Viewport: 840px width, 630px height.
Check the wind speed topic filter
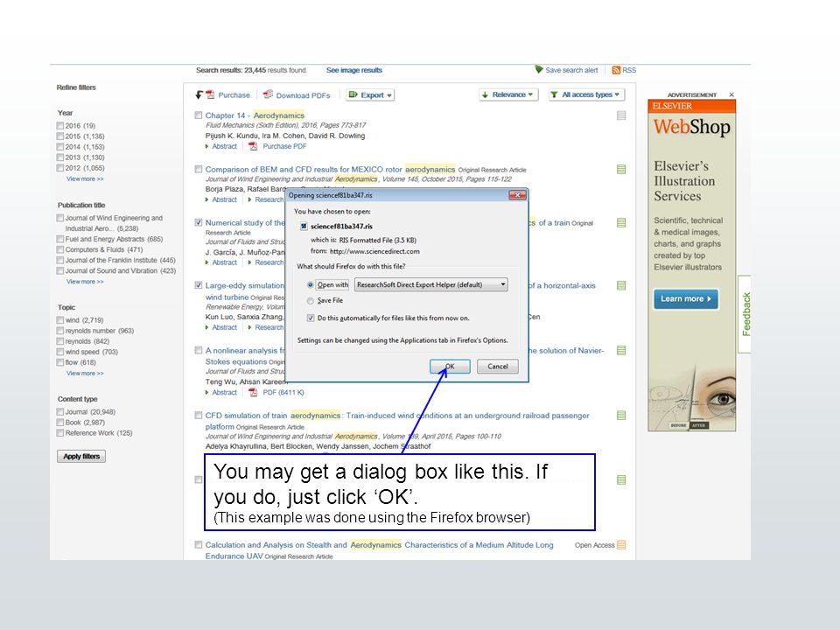pos(60,352)
